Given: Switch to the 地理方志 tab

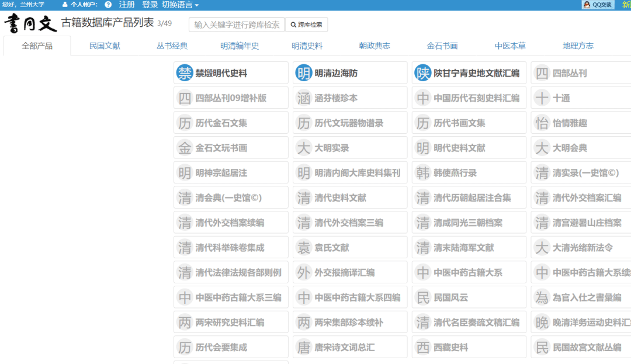Looking at the screenshot, I should [578, 46].
